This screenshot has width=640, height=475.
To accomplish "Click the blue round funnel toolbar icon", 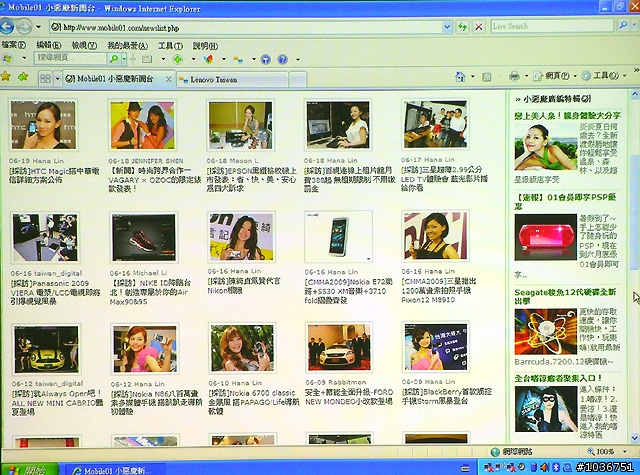I will point(266,60).
